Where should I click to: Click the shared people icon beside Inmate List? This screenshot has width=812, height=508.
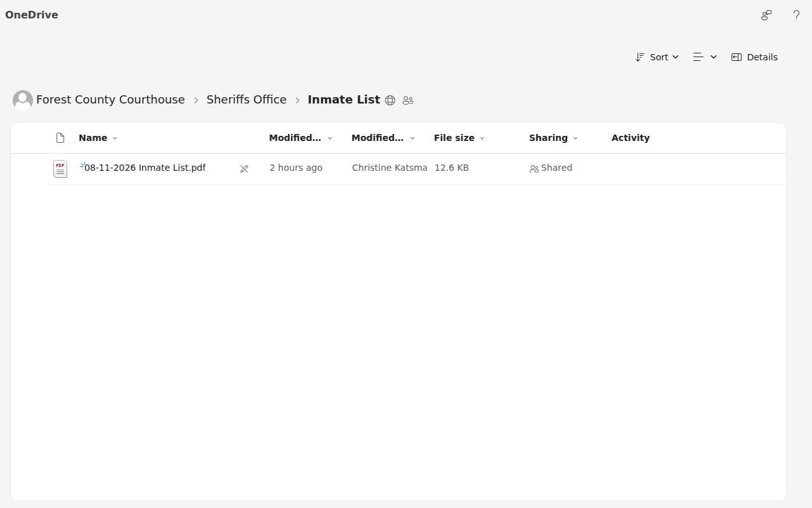(x=408, y=100)
